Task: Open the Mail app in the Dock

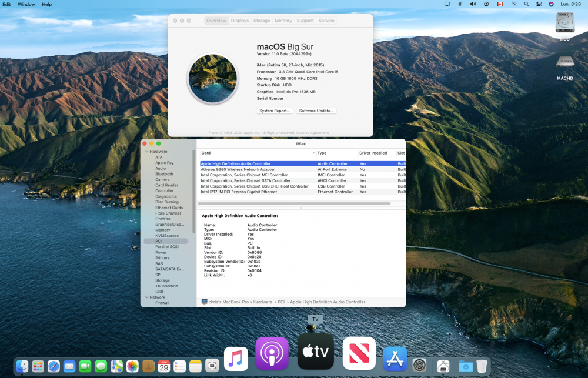Action: 69,366
